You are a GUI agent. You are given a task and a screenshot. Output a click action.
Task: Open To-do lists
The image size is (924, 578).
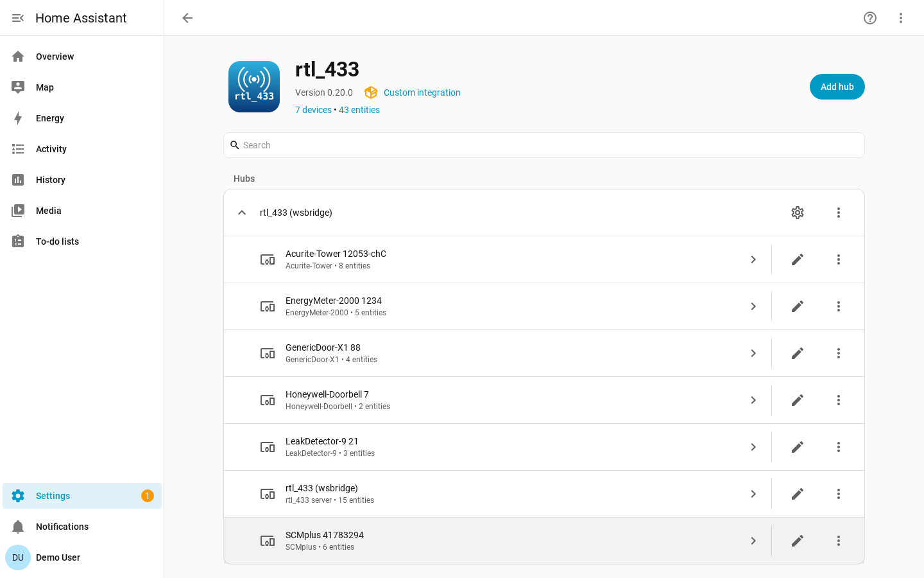click(x=82, y=241)
